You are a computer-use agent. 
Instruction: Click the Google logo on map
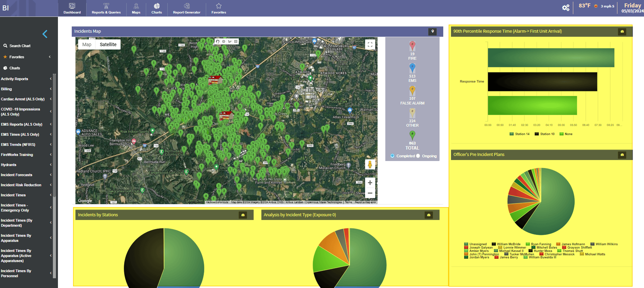(85, 201)
